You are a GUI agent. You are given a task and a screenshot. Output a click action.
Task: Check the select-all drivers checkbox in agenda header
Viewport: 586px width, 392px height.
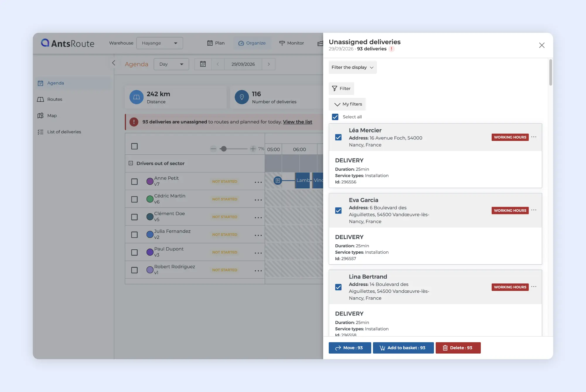134,146
